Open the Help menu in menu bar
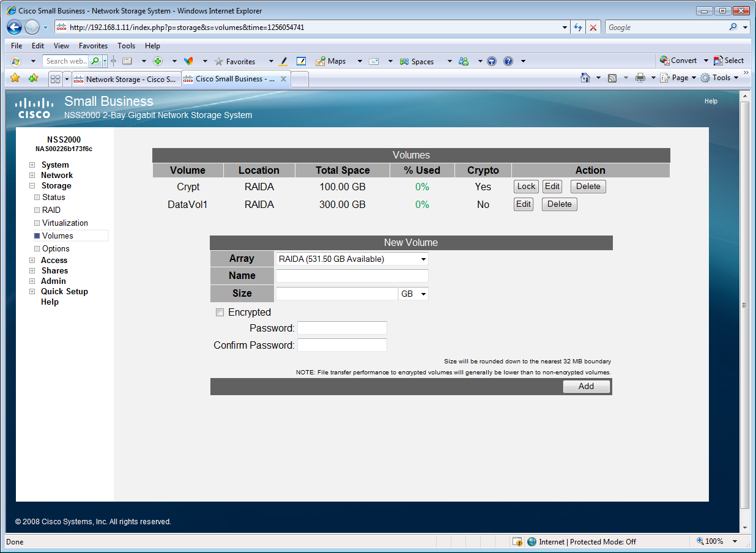756x553 pixels. pyautogui.click(x=152, y=46)
